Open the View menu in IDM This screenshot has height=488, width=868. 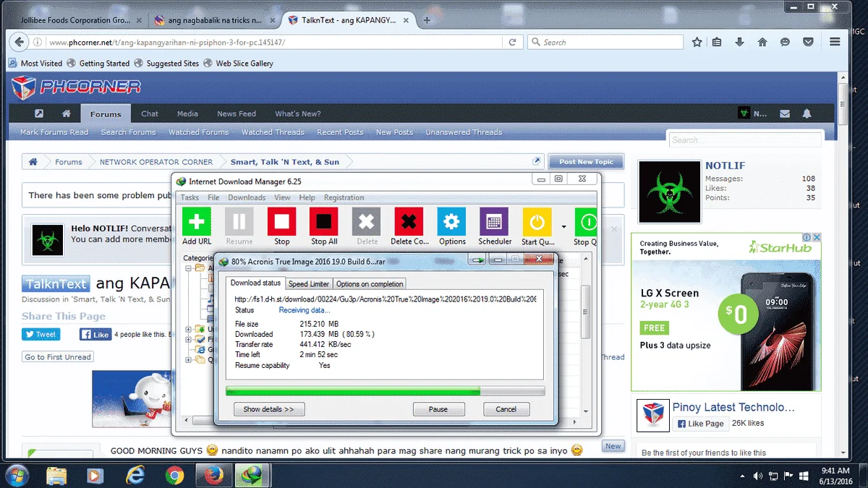[282, 197]
